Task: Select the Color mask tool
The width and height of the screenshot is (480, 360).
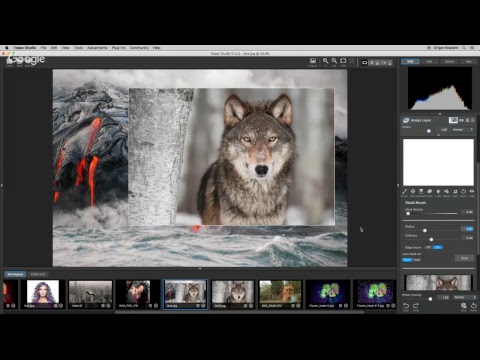Action: (429, 191)
